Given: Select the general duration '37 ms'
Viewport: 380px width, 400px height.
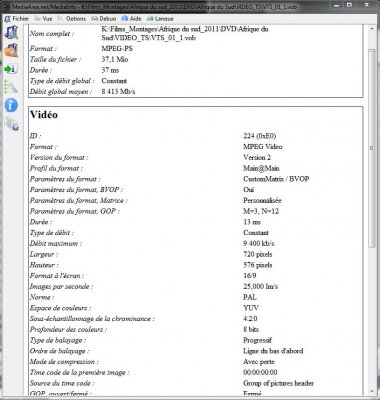Looking at the screenshot, I should 110,70.
